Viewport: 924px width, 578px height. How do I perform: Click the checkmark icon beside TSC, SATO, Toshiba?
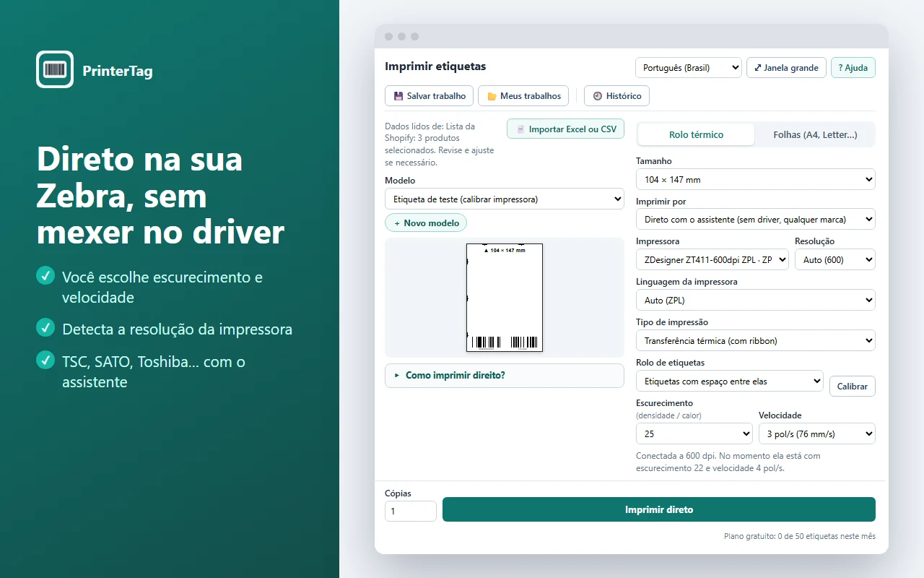pyautogui.click(x=45, y=360)
